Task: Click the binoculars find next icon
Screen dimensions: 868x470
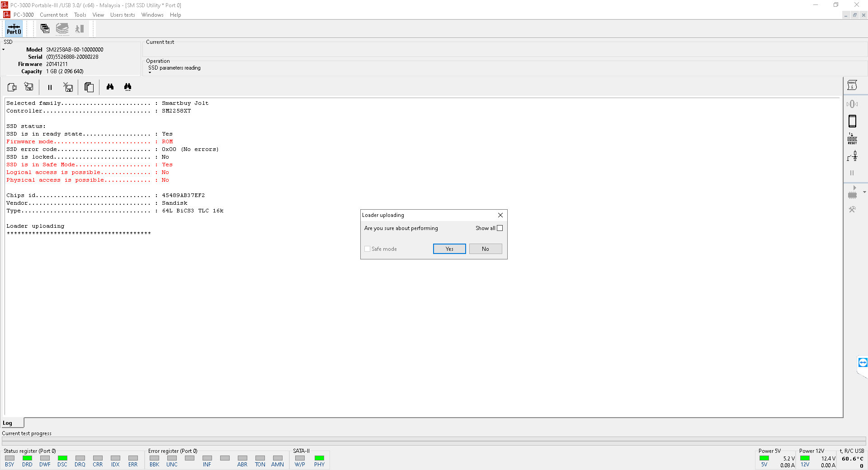Action: pyautogui.click(x=128, y=87)
